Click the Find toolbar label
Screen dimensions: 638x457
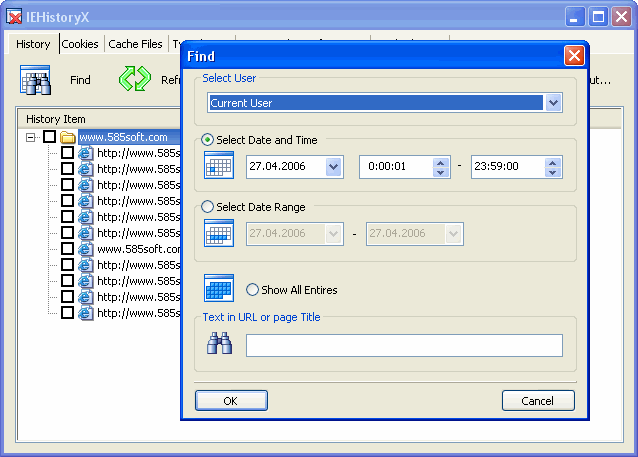(80, 80)
